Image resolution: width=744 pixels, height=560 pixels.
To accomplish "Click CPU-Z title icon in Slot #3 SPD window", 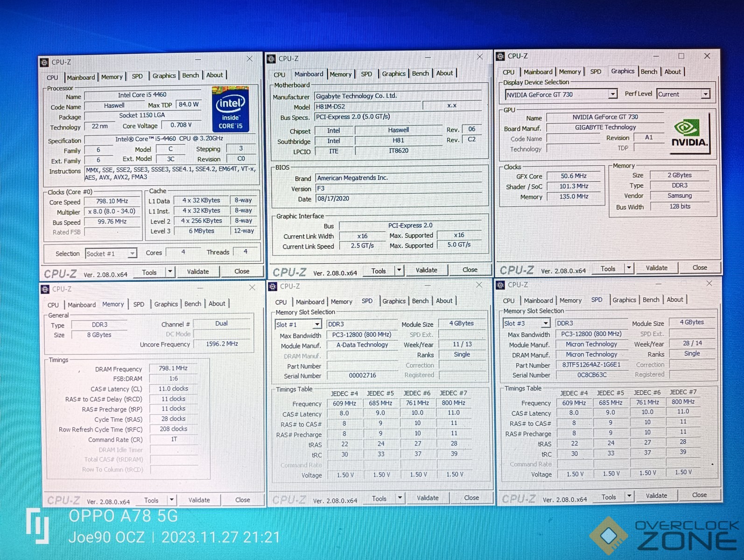I will pos(500,285).
